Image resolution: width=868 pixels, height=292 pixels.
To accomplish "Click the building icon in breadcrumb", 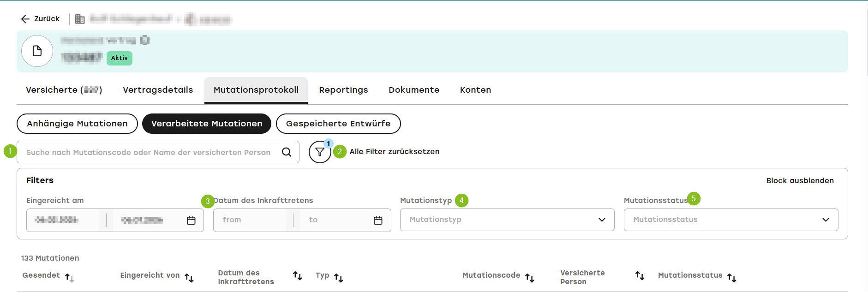I will pyautogui.click(x=80, y=19).
